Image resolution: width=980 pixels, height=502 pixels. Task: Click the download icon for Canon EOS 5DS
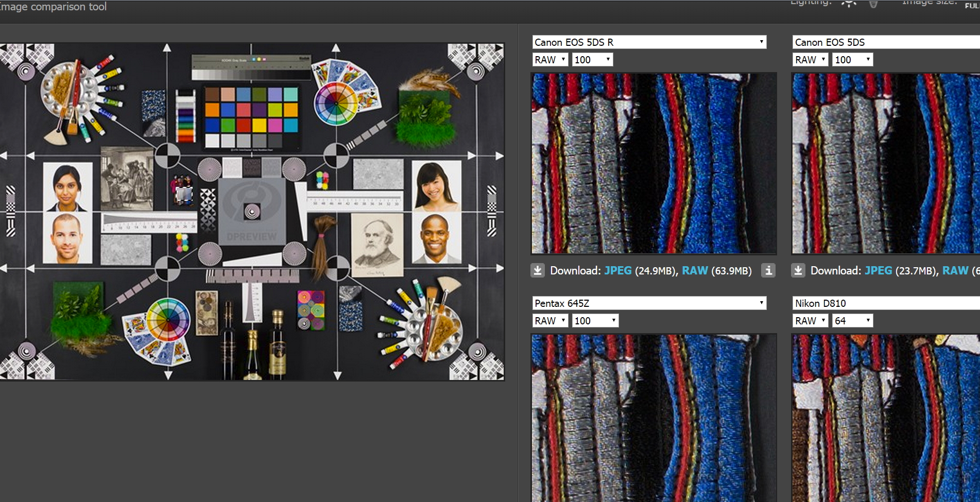click(798, 270)
